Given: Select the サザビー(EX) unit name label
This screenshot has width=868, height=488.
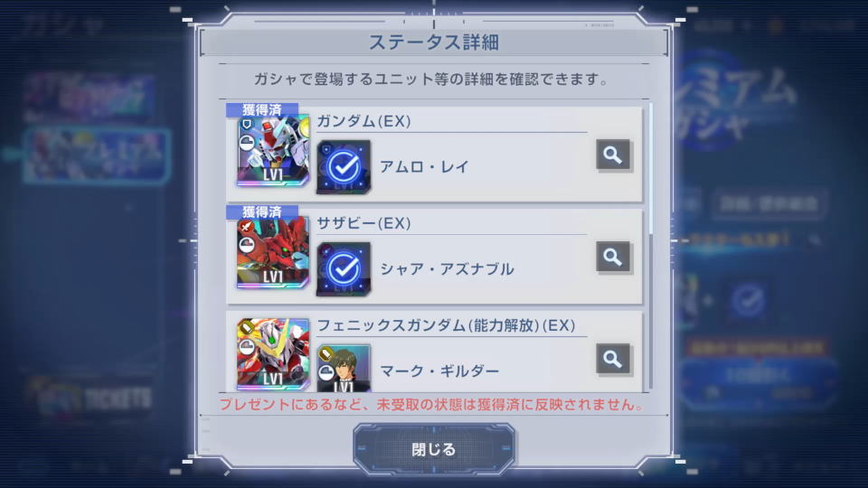Looking at the screenshot, I should click(363, 223).
